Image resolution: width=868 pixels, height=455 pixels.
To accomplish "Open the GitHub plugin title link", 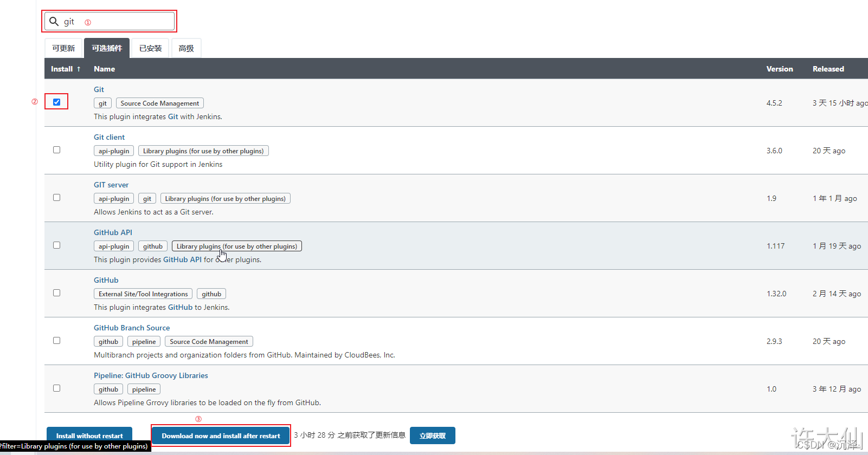I will click(106, 280).
